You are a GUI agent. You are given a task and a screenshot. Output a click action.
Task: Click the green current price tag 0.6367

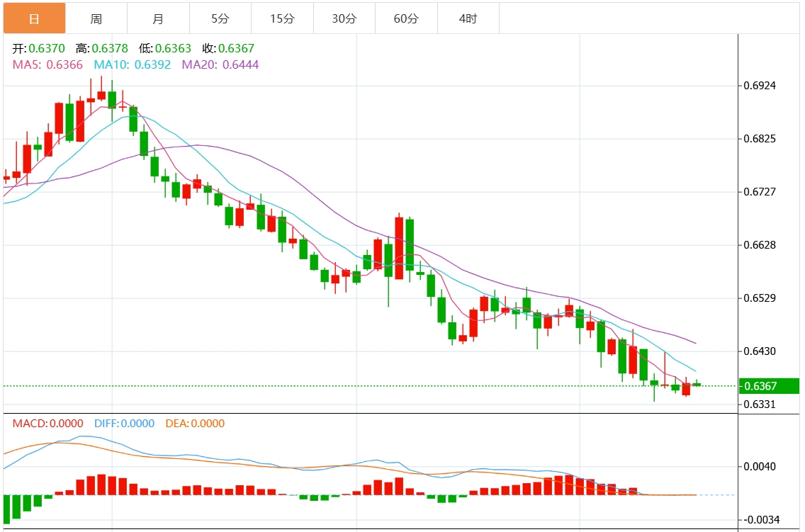[x=769, y=386]
